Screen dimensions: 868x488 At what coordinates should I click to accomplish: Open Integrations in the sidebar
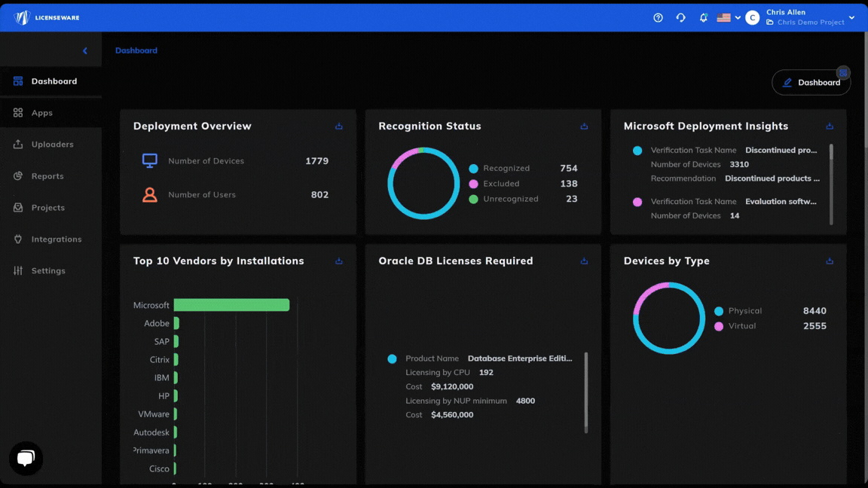(x=51, y=239)
